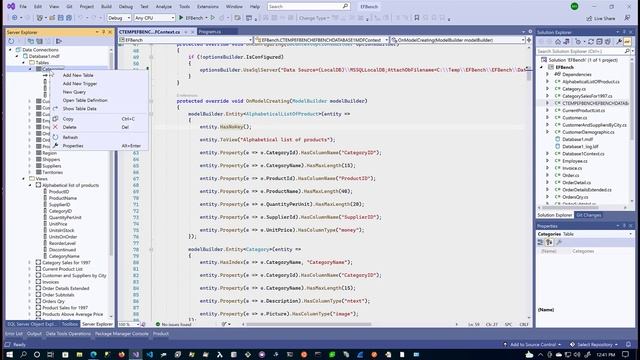640x360 pixels.
Task: Click the split editor icon above the vertical scrollbar
Action: click(x=529, y=40)
